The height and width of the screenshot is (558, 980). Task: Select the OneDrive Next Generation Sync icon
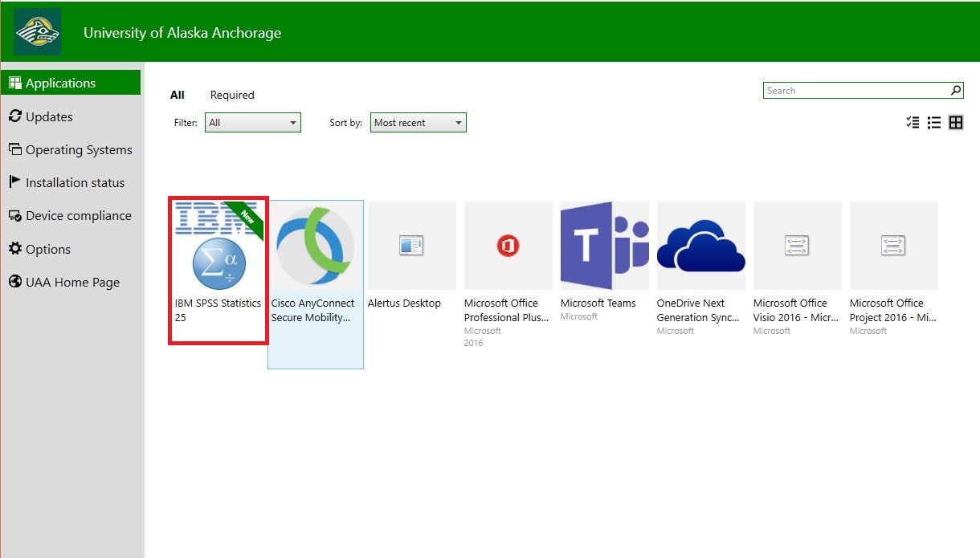(700, 246)
